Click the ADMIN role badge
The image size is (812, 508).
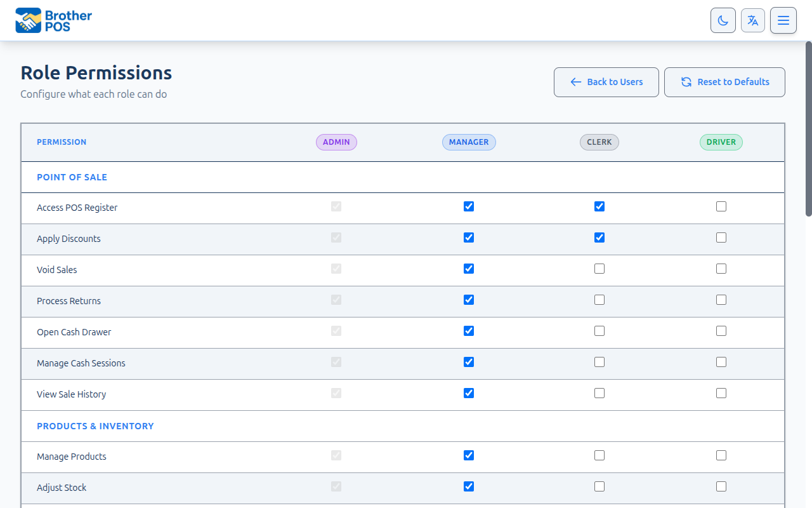click(x=336, y=142)
